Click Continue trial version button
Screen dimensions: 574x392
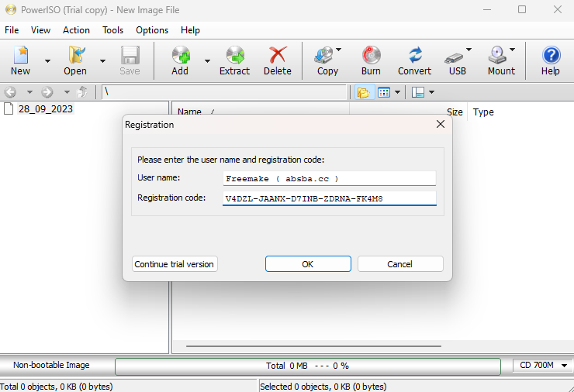pos(175,264)
